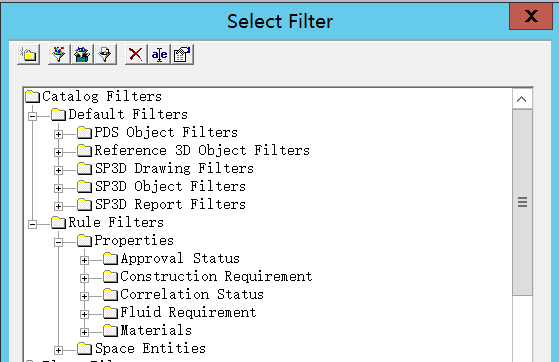The height and width of the screenshot is (362, 559).
Task: Click the New SQL Filter icon
Action: pos(106,55)
